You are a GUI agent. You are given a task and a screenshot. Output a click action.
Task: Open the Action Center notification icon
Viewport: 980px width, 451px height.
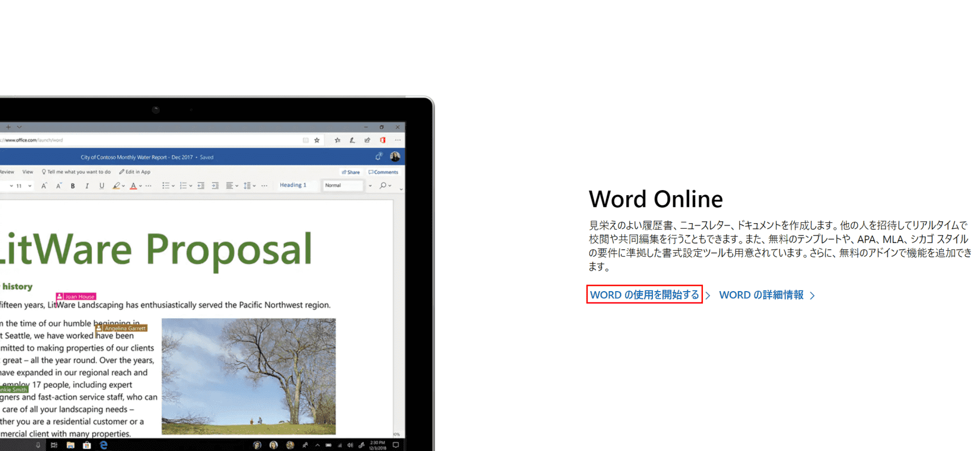(396, 445)
